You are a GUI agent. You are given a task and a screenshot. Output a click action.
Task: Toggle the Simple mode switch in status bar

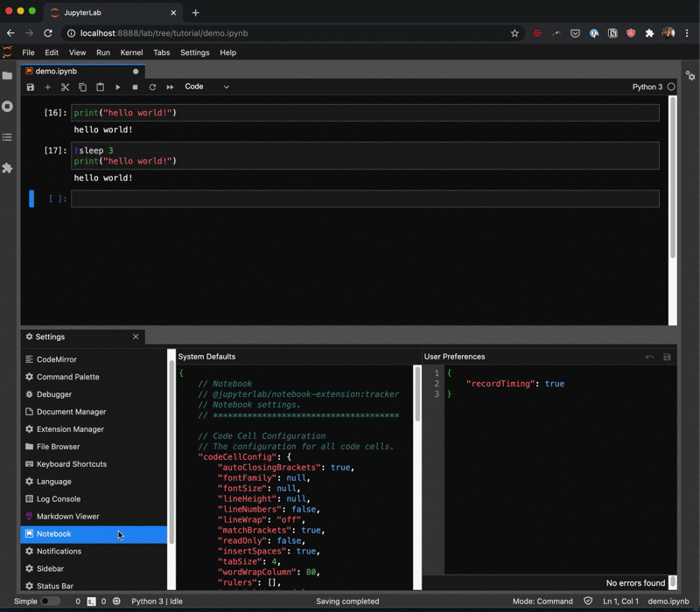click(51, 602)
